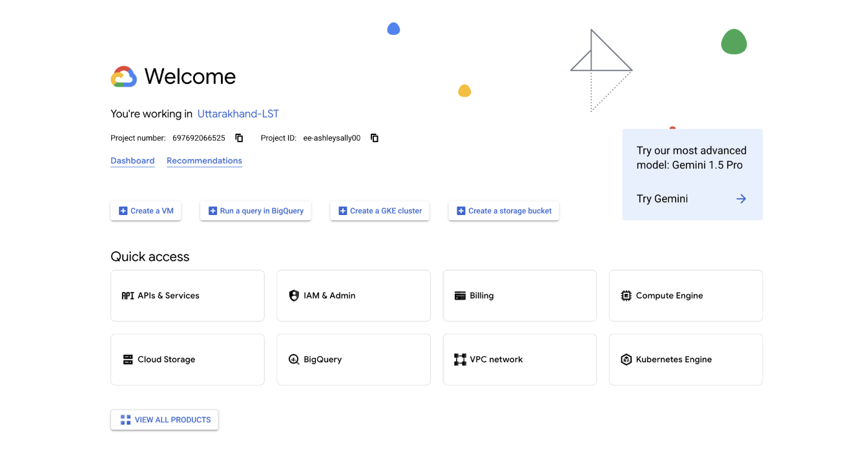This screenshot has width=868, height=465.
Task: Click the plus icon on Create a VM
Action: [123, 211]
